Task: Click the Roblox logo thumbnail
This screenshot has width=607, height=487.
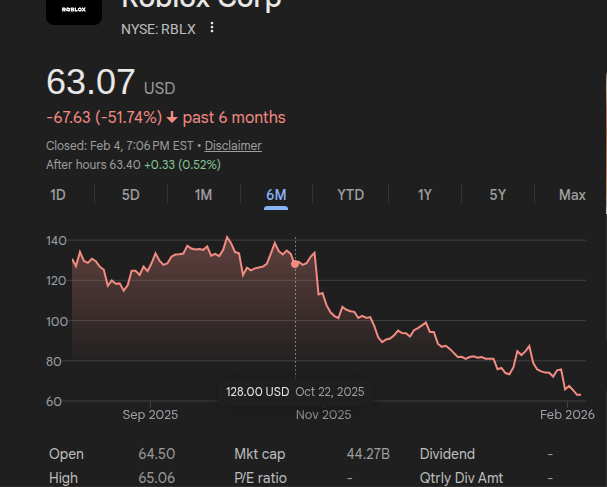Action: pos(73,10)
